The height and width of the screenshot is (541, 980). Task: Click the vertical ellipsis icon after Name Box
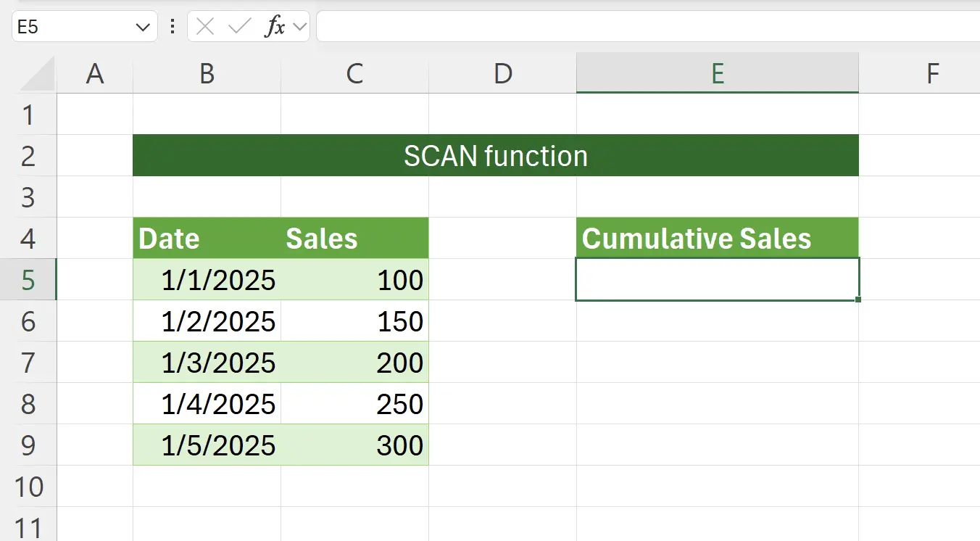click(171, 27)
